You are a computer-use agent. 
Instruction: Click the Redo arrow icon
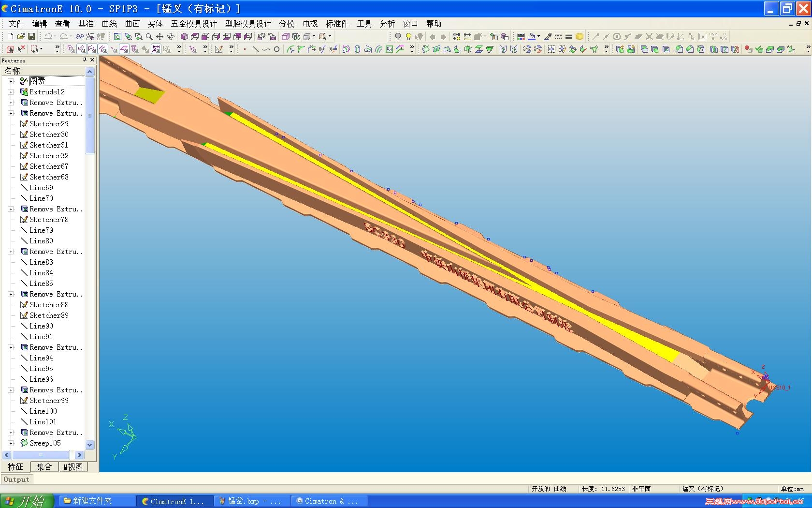(63, 36)
